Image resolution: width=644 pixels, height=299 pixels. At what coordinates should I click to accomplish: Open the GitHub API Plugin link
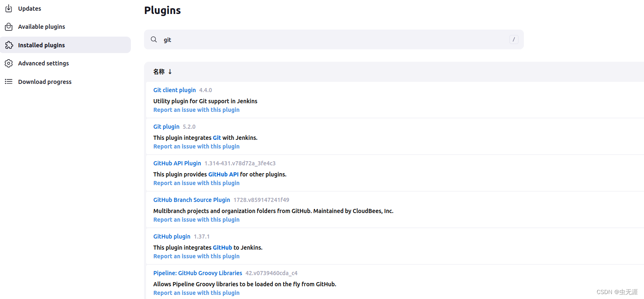click(177, 163)
